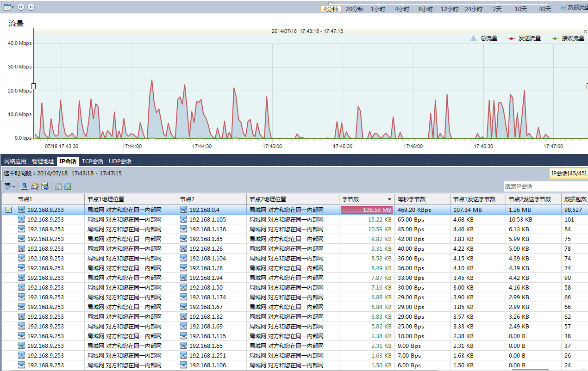Click the download packets icon in toolbar
This screenshot has width=588, height=371.
coord(25,186)
